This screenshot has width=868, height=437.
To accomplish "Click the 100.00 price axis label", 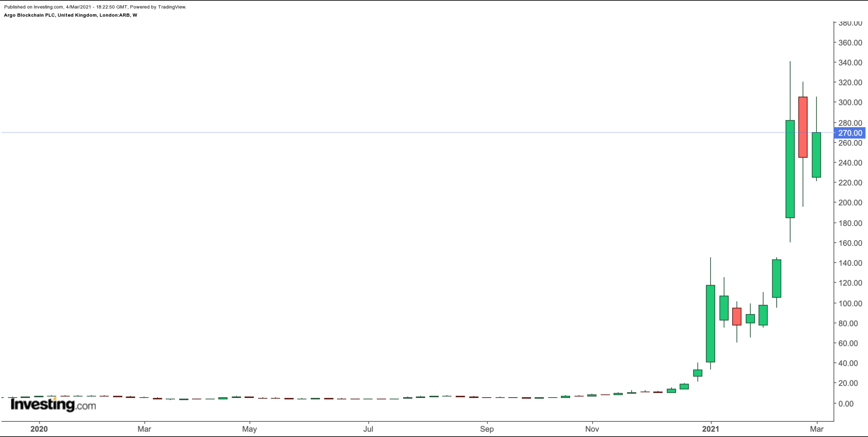I will pyautogui.click(x=850, y=303).
